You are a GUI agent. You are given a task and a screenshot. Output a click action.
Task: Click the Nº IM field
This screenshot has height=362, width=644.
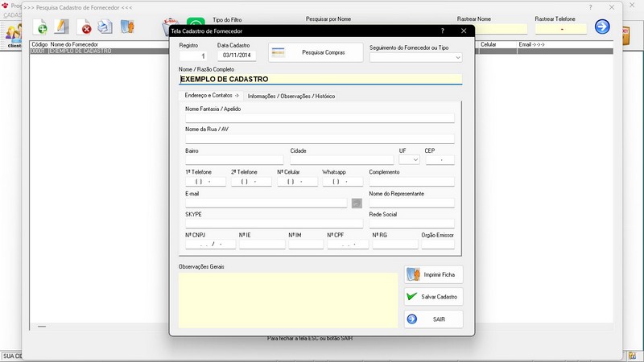(x=306, y=245)
